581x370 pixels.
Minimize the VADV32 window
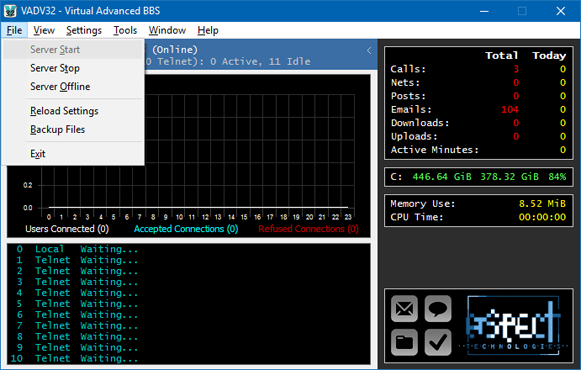point(484,11)
